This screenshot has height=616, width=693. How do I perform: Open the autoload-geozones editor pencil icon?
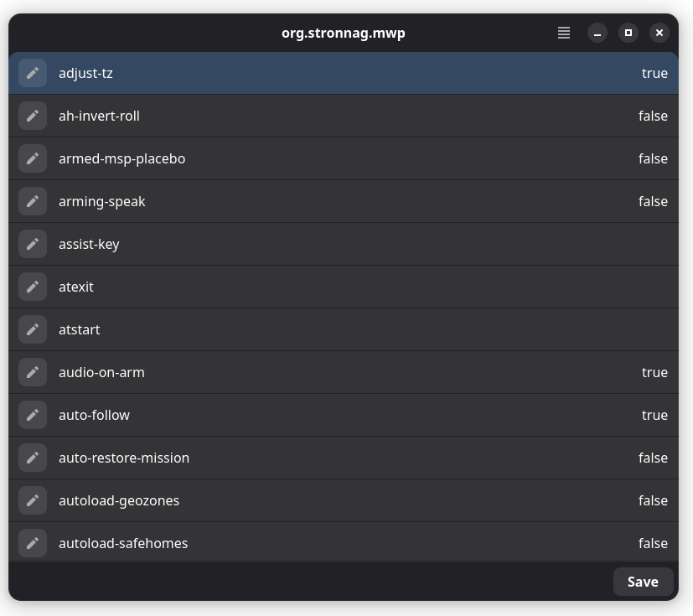(33, 500)
